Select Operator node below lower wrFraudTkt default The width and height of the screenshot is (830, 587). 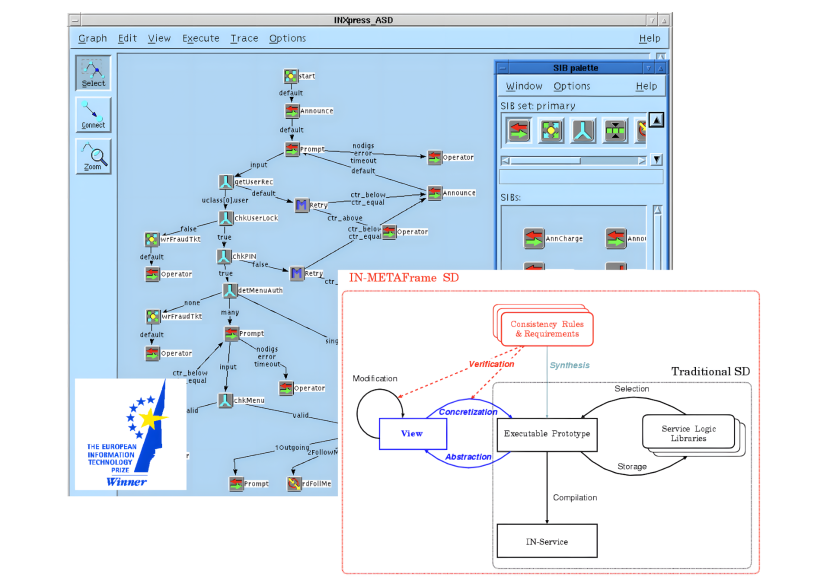point(152,353)
